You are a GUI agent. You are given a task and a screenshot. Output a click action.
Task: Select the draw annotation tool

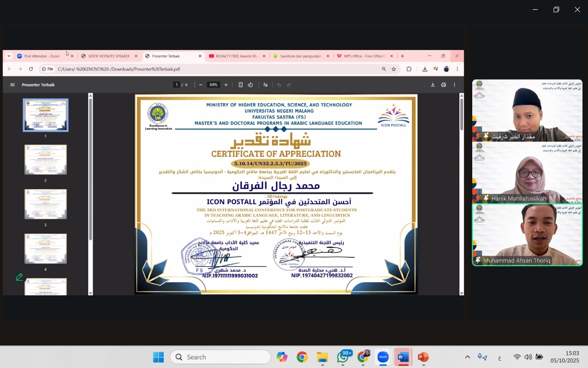266,85
